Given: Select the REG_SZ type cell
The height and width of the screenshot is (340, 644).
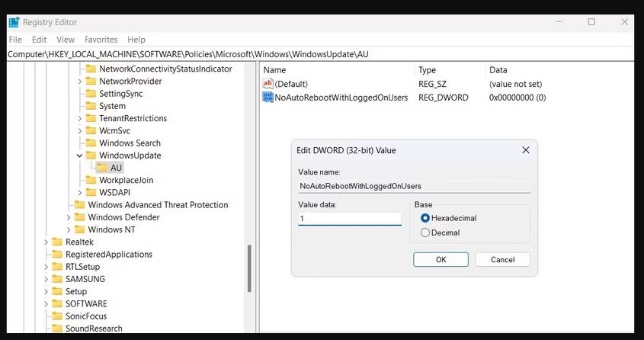Looking at the screenshot, I should pos(432,84).
